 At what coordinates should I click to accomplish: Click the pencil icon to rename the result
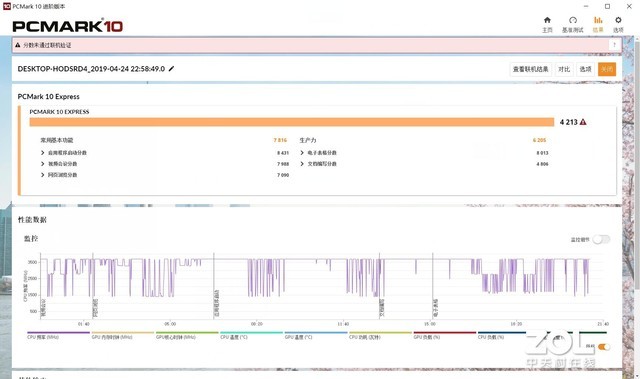(x=171, y=69)
